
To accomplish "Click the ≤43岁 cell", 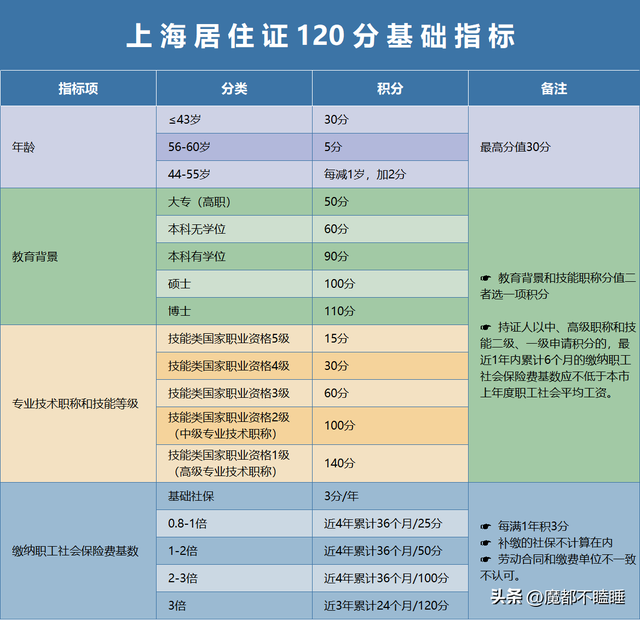I will [x=234, y=120].
